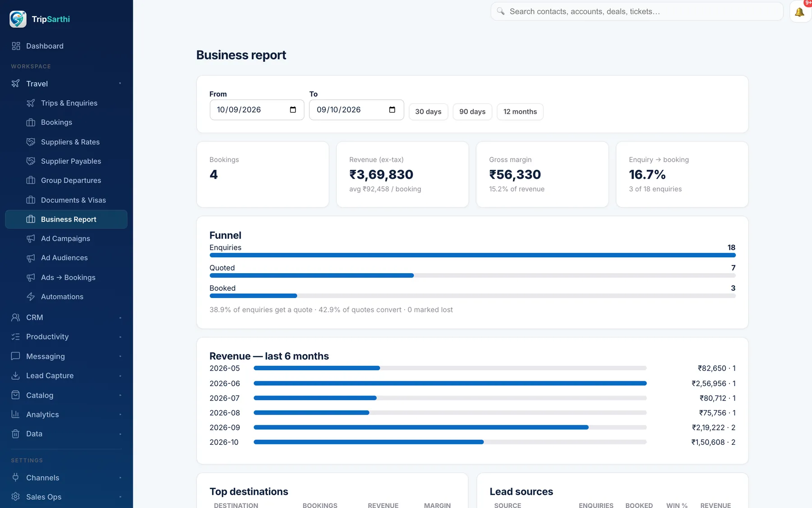Select the 30 days range button
This screenshot has height=508, width=812.
(428, 112)
